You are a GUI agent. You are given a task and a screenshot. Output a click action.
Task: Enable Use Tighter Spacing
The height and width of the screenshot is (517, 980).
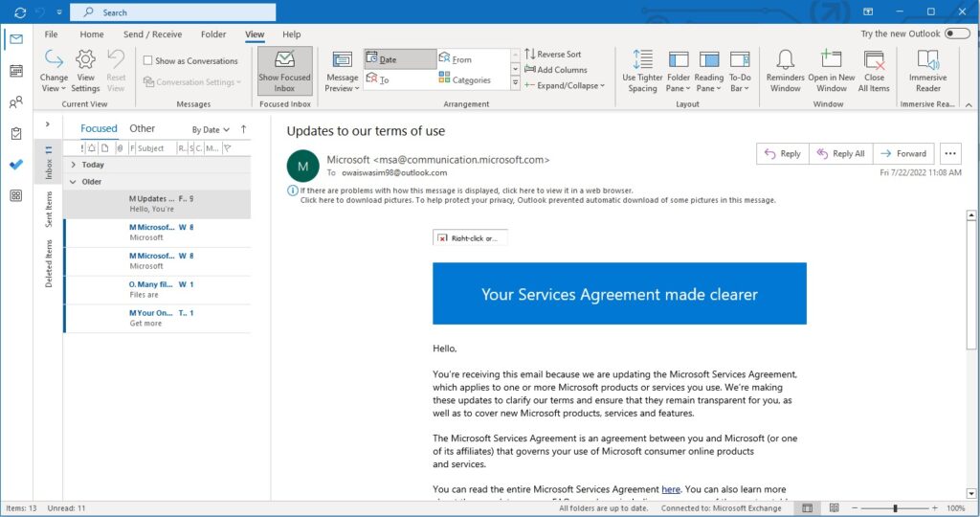pyautogui.click(x=642, y=71)
